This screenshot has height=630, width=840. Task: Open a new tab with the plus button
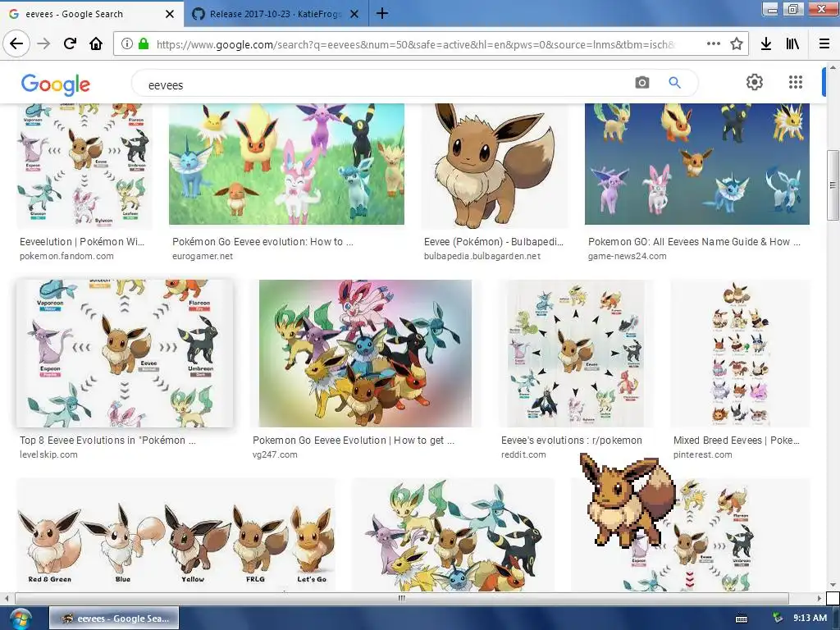click(x=382, y=13)
